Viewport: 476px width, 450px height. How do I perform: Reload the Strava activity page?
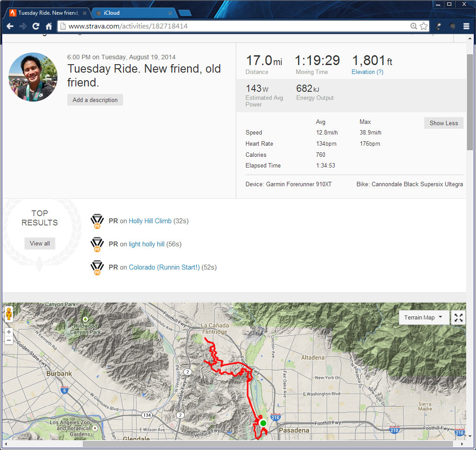tap(36, 26)
